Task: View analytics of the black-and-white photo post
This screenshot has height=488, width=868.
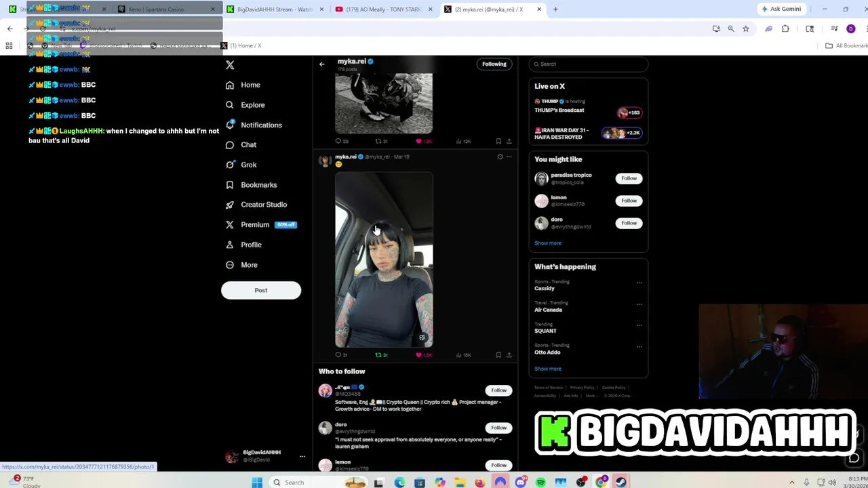Action: 464,141
